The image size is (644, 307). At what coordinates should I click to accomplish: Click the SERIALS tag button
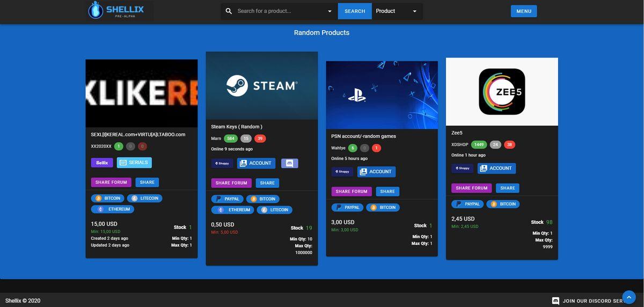134,163
